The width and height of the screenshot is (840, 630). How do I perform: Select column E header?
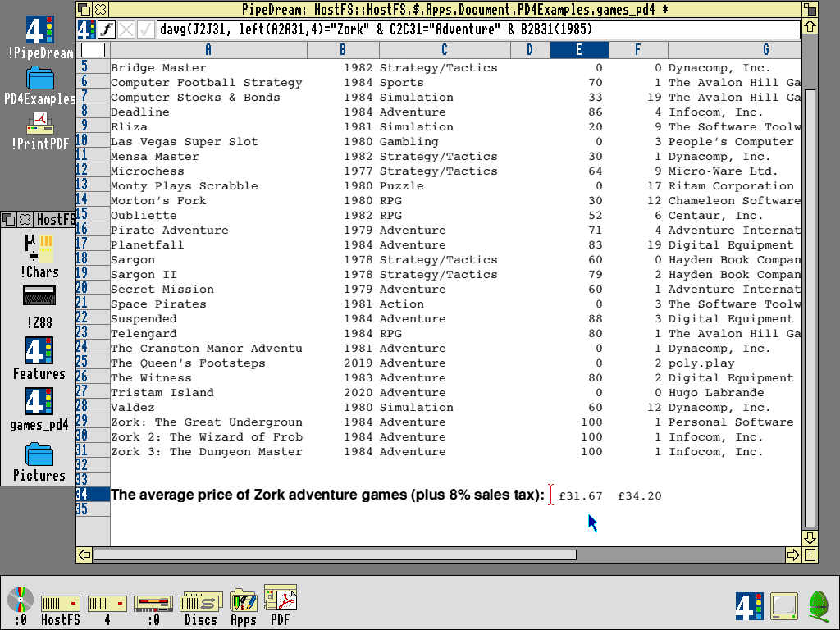(x=579, y=50)
